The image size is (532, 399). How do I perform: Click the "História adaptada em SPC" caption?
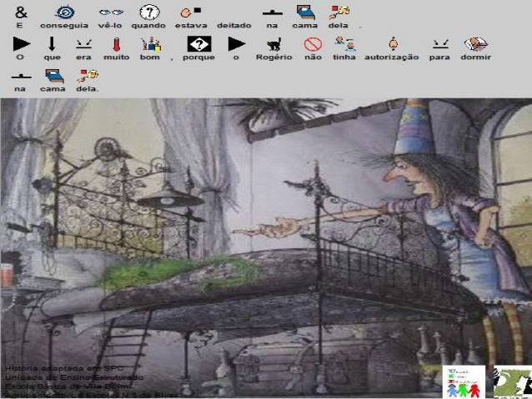coord(52,367)
